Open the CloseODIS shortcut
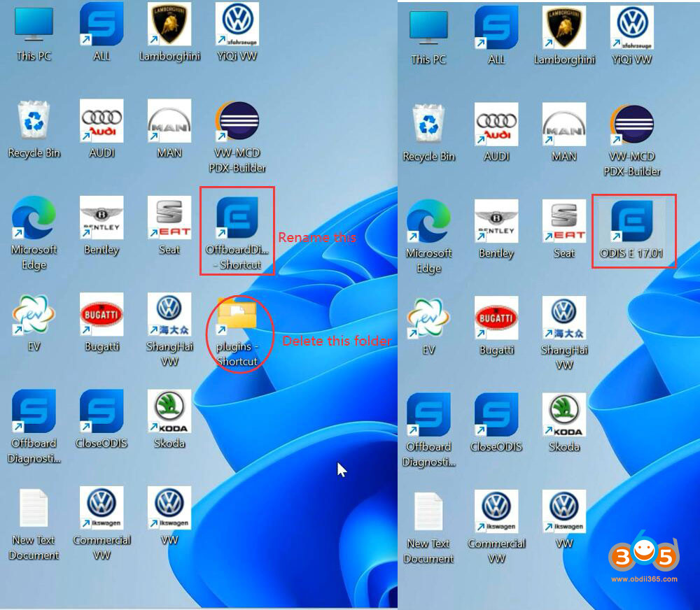 (x=101, y=413)
